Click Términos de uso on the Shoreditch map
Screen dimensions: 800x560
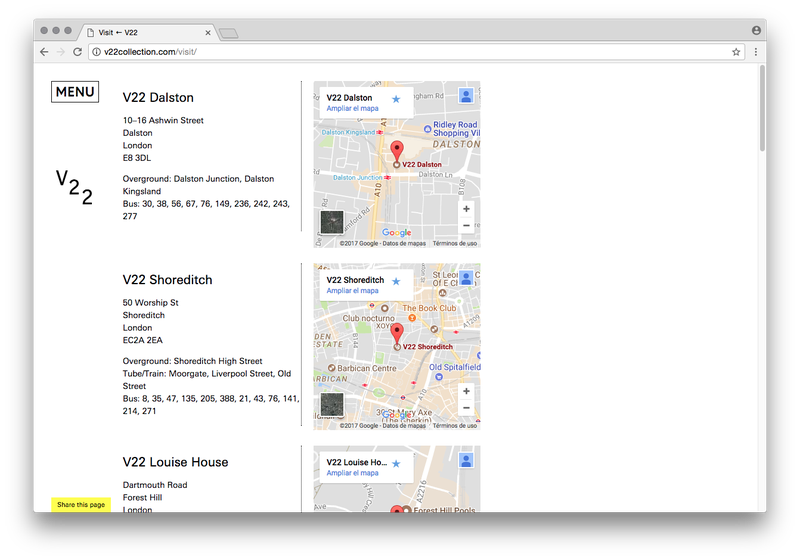455,425
